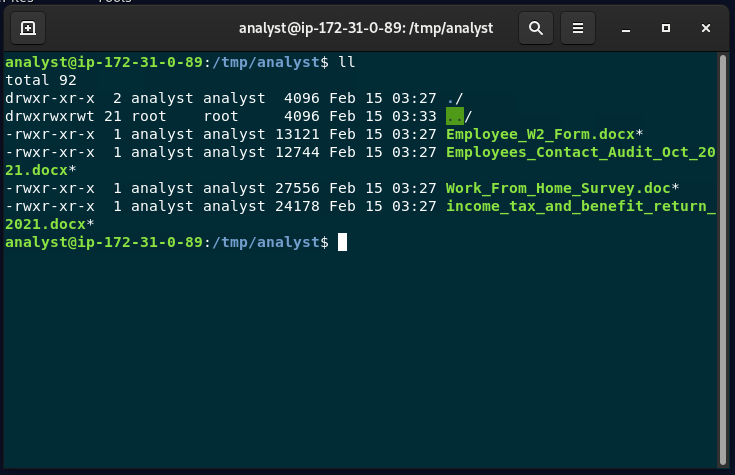This screenshot has height=475, width=735.
Task: Click the 'total 92' output line
Action: [37, 80]
